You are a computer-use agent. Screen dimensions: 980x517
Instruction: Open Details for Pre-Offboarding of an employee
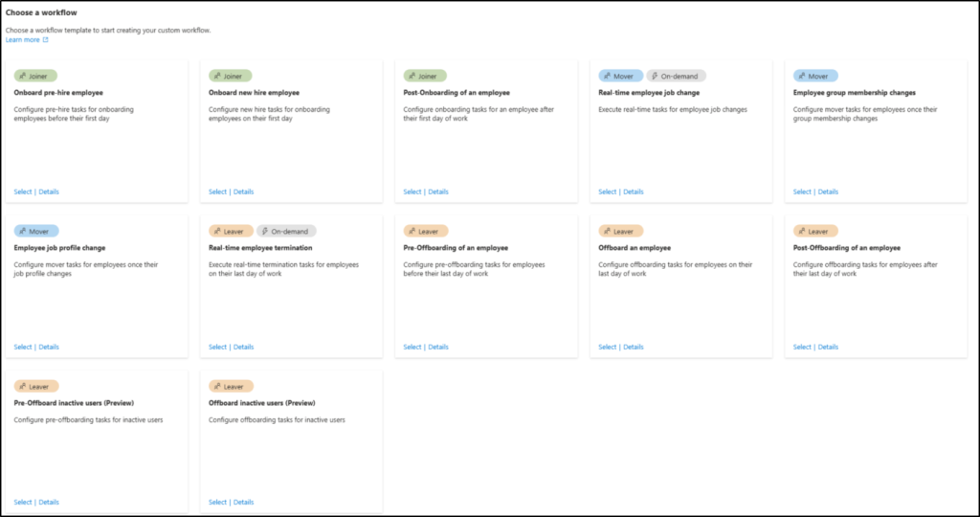(x=438, y=347)
